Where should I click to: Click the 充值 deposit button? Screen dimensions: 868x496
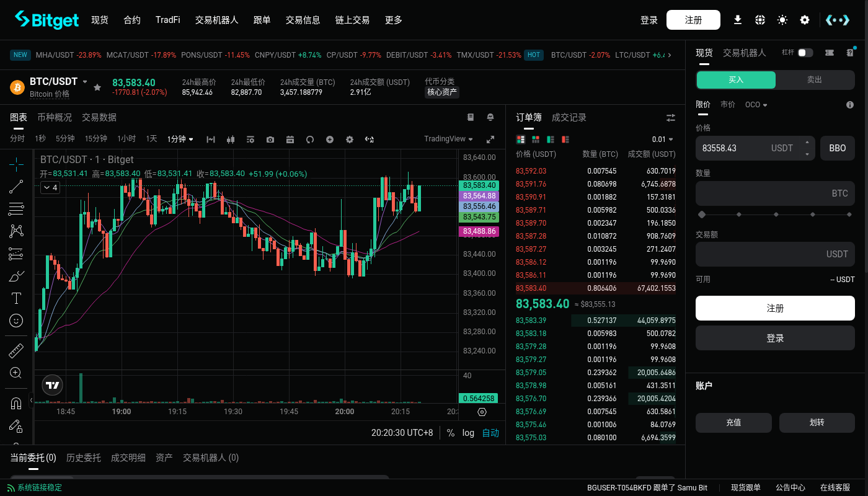(733, 422)
